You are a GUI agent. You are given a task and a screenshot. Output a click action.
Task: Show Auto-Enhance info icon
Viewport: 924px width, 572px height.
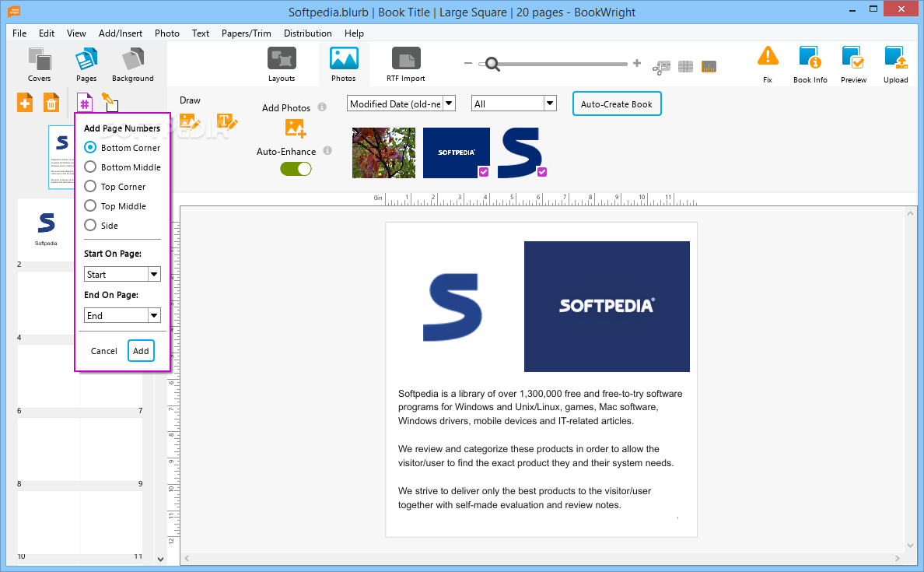click(x=327, y=150)
